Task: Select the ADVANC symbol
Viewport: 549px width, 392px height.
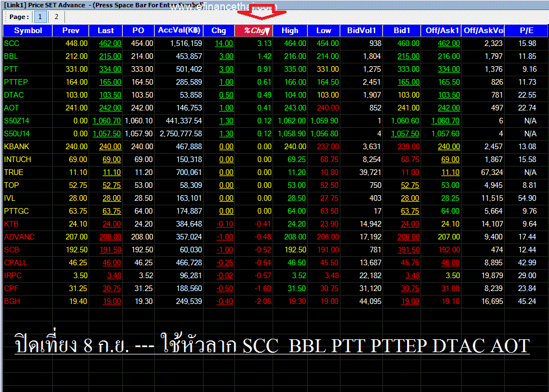Action: pos(19,237)
